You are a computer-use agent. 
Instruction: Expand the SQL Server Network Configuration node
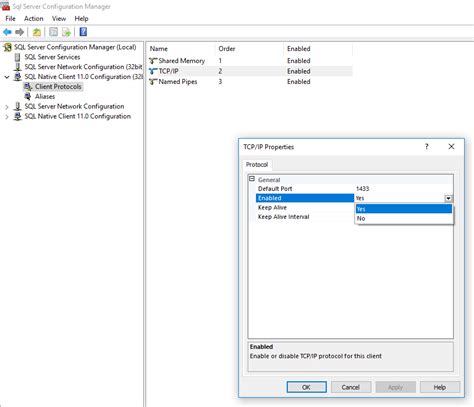[x=7, y=107]
